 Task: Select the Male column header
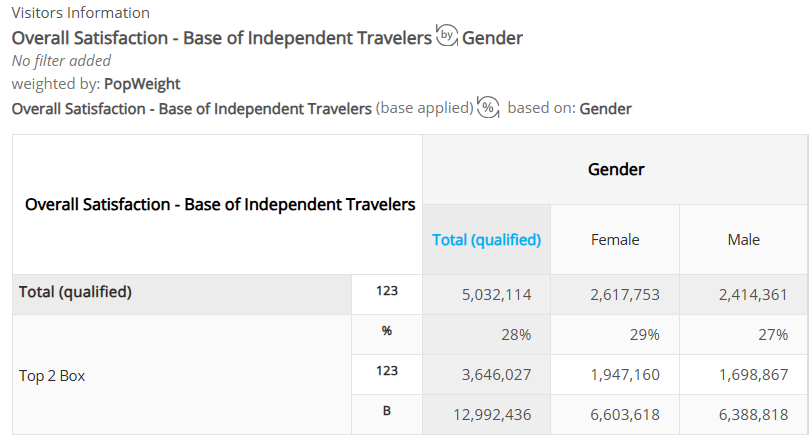[743, 240]
